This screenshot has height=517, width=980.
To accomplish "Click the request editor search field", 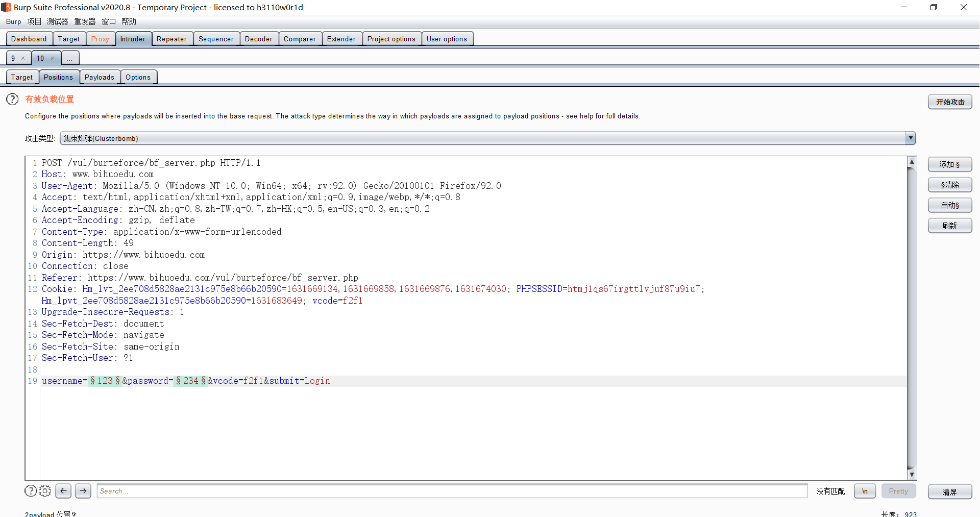I will pos(452,491).
